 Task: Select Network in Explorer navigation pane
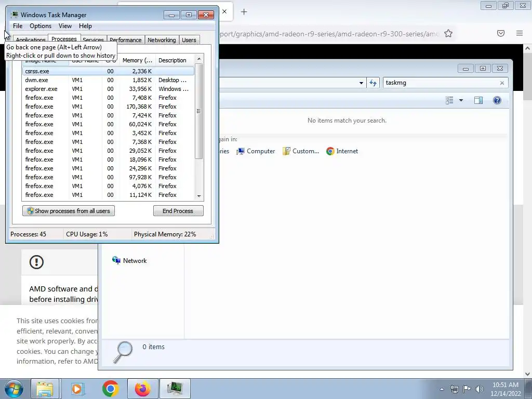pyautogui.click(x=129, y=261)
